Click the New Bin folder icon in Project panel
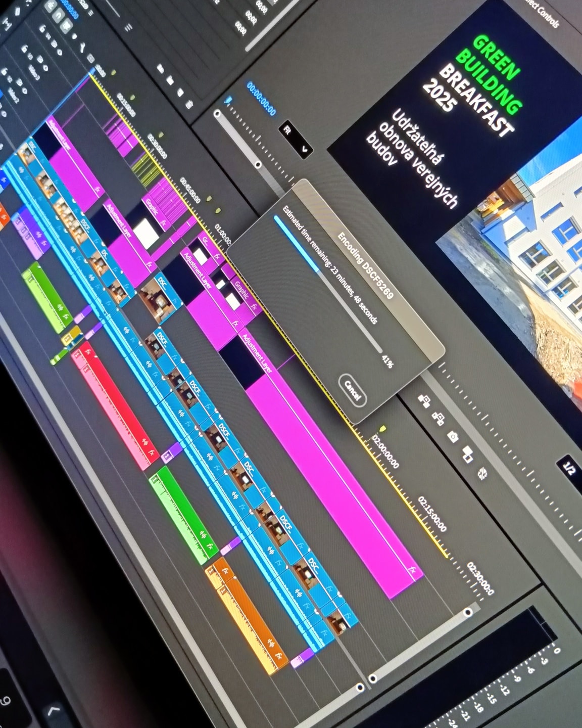Screen dimensions: 582x728 click(170, 80)
